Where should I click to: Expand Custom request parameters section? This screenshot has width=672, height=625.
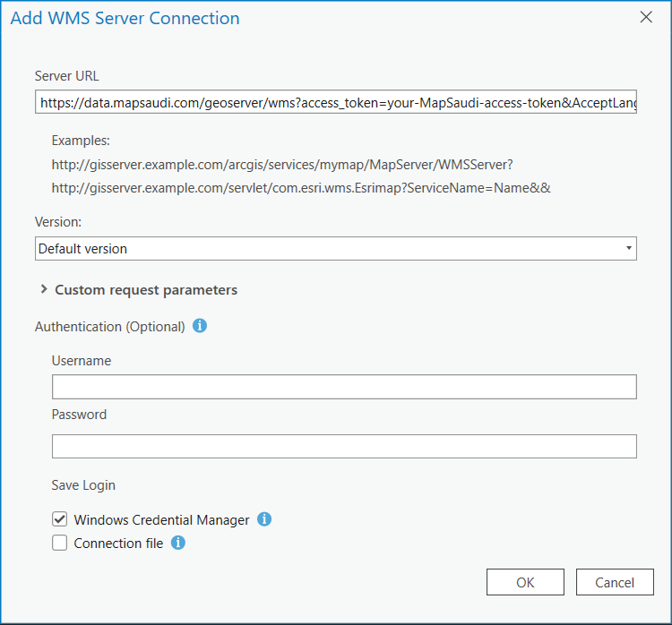pyautogui.click(x=44, y=289)
